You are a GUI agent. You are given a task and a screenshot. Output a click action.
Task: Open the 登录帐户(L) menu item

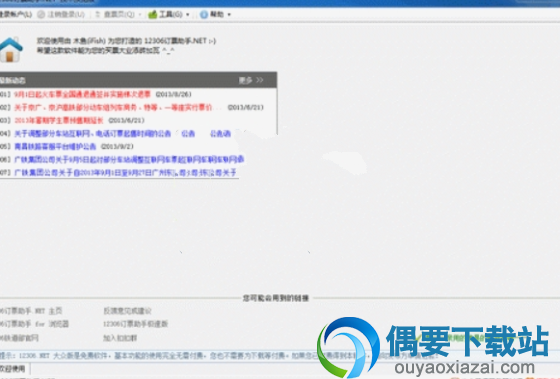(16, 15)
